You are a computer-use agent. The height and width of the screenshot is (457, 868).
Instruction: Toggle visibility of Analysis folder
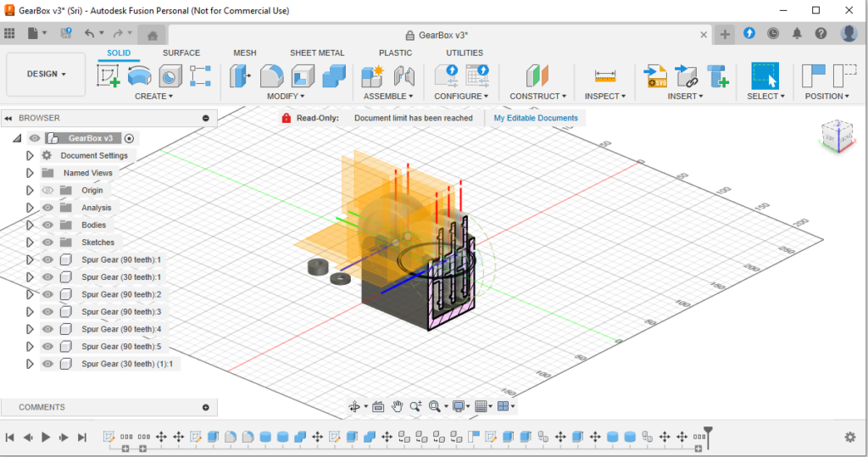tap(47, 208)
